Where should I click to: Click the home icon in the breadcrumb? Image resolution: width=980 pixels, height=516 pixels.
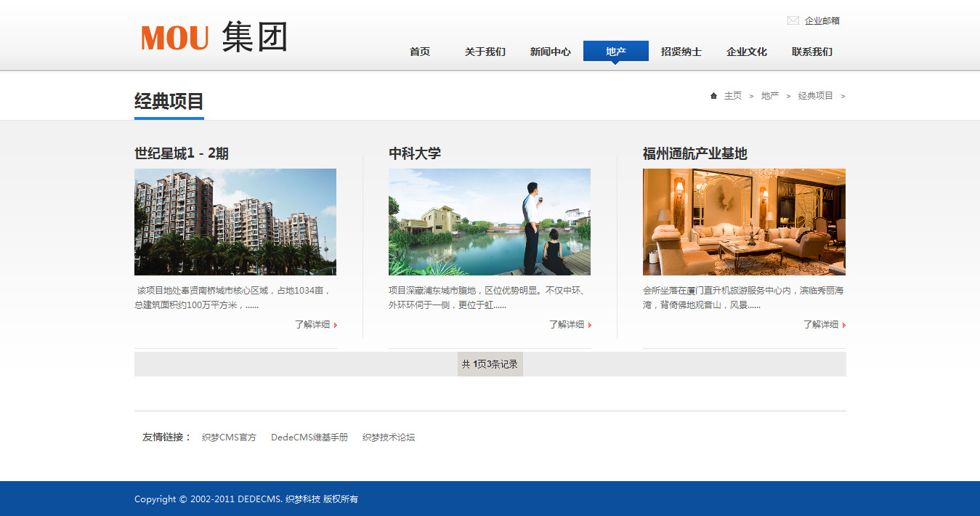pyautogui.click(x=713, y=95)
